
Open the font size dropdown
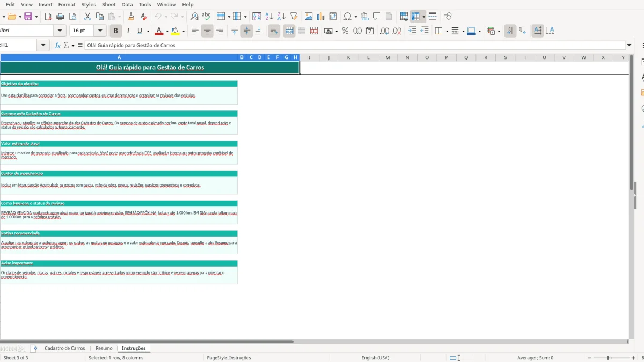(x=100, y=31)
